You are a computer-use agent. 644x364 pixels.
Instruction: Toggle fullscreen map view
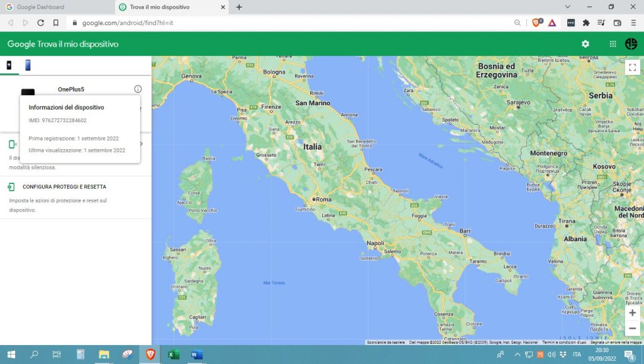coord(632,68)
